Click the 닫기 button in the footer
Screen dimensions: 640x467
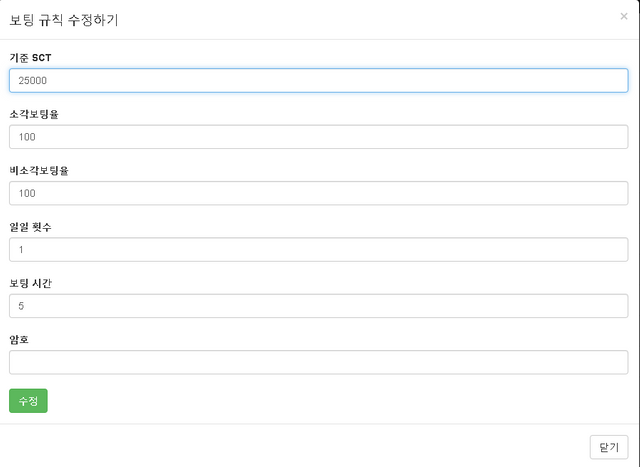click(609, 447)
